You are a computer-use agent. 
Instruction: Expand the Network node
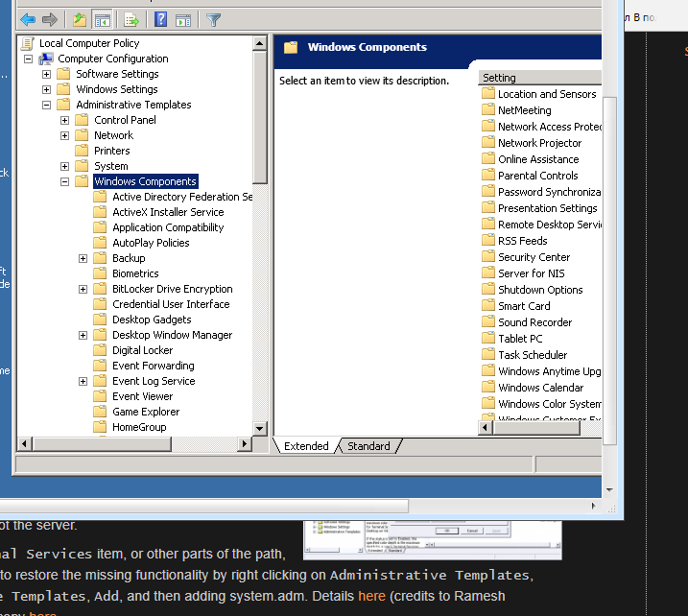64,135
